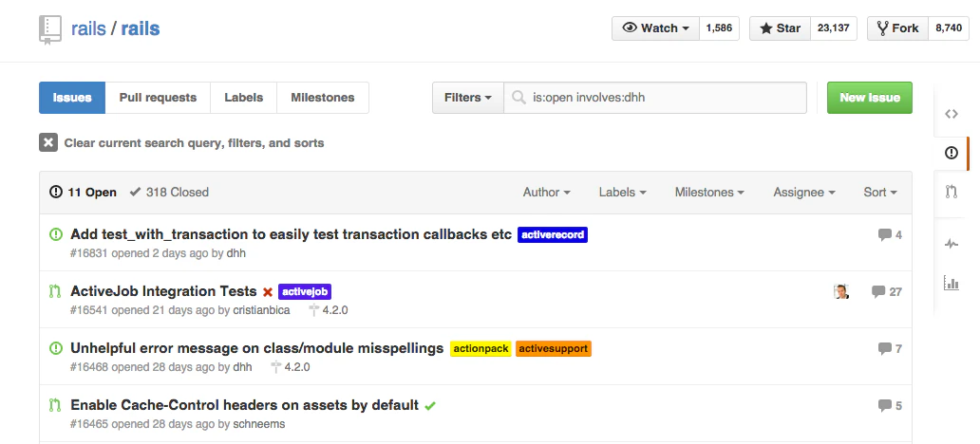Click the purple activejob label

305,291
